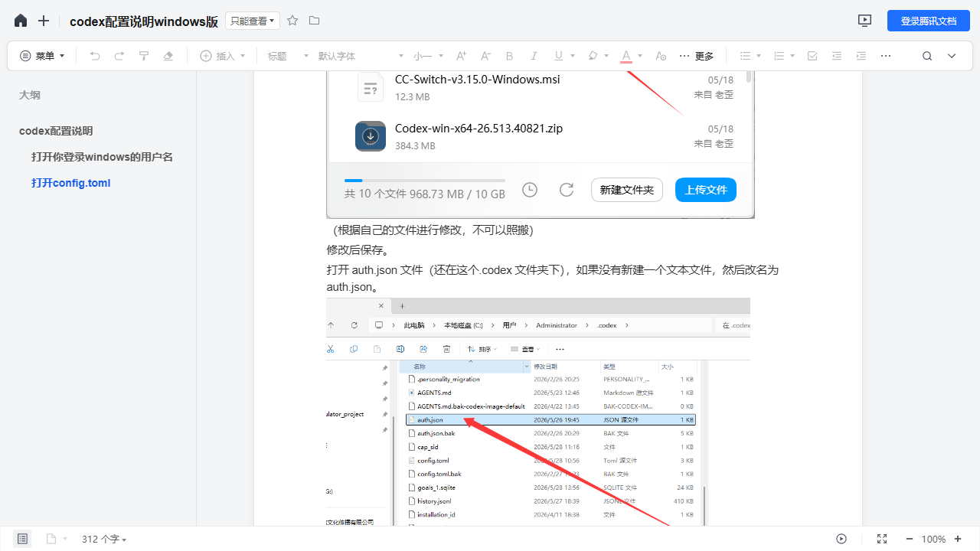Enter fullscreen mode icon
The width and height of the screenshot is (980, 551).
881,539
